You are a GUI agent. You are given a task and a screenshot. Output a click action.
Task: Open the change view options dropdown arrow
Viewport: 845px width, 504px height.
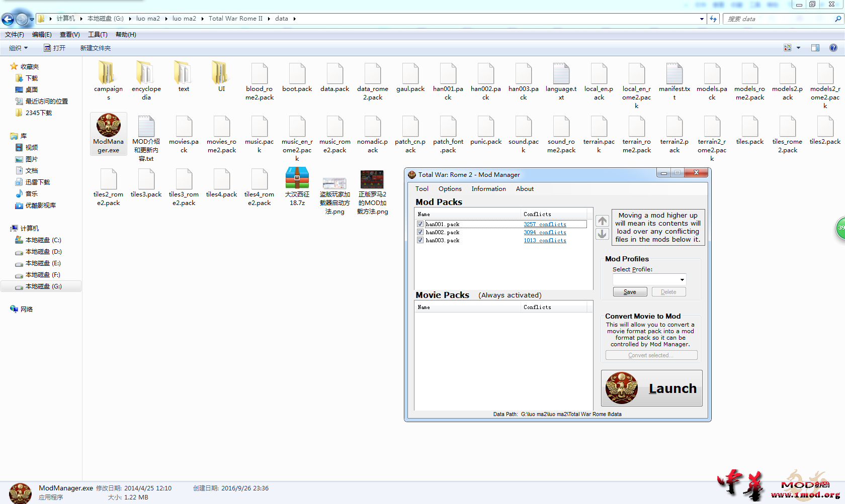click(798, 48)
